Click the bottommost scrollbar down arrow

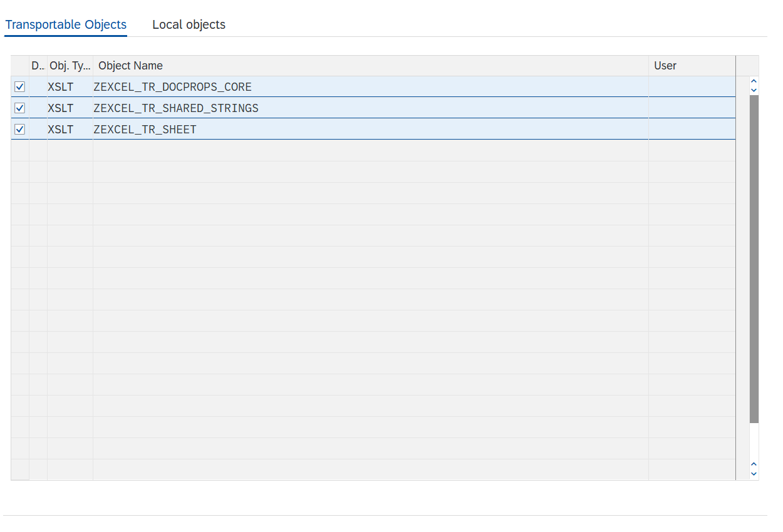tap(754, 474)
